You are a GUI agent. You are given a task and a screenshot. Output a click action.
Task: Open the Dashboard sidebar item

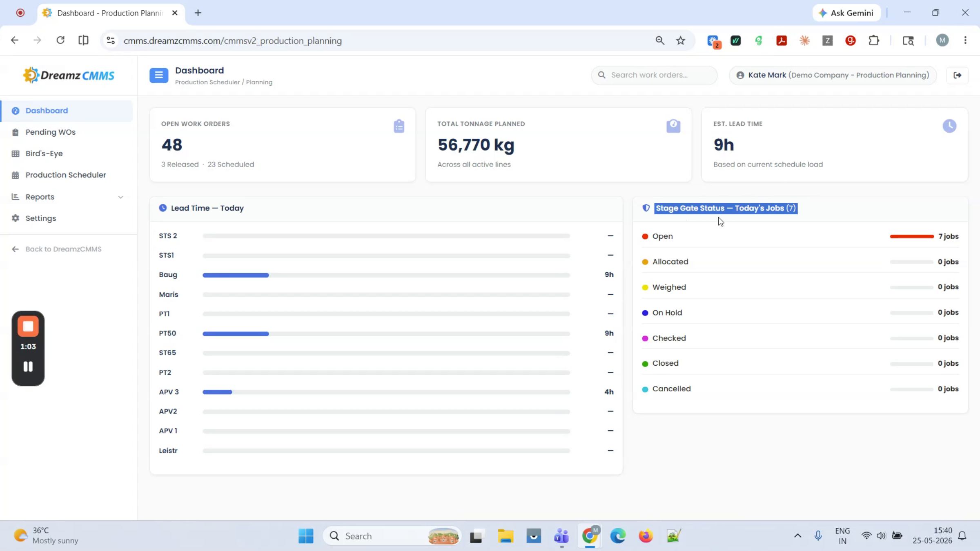tap(67, 111)
